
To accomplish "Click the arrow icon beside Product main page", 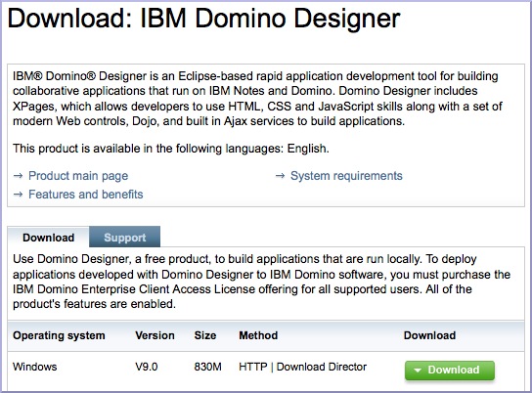I will 18,176.
